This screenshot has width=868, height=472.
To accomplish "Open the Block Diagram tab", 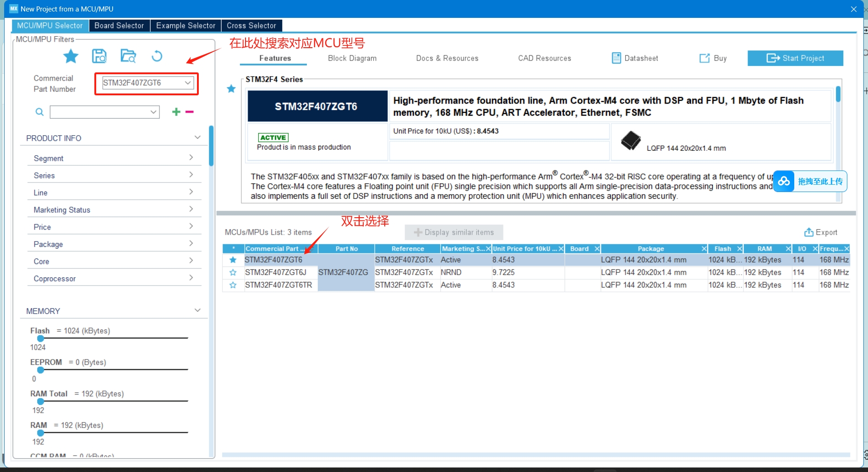I will 352,58.
